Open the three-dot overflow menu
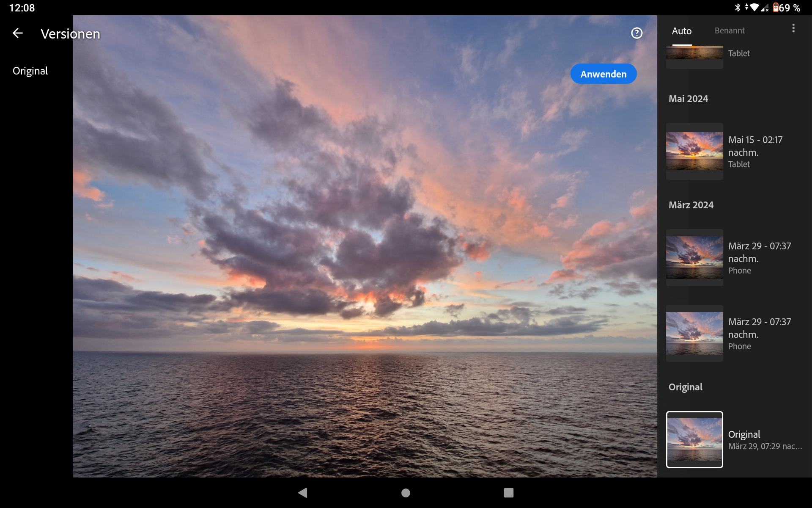The image size is (812, 508). 793,28
